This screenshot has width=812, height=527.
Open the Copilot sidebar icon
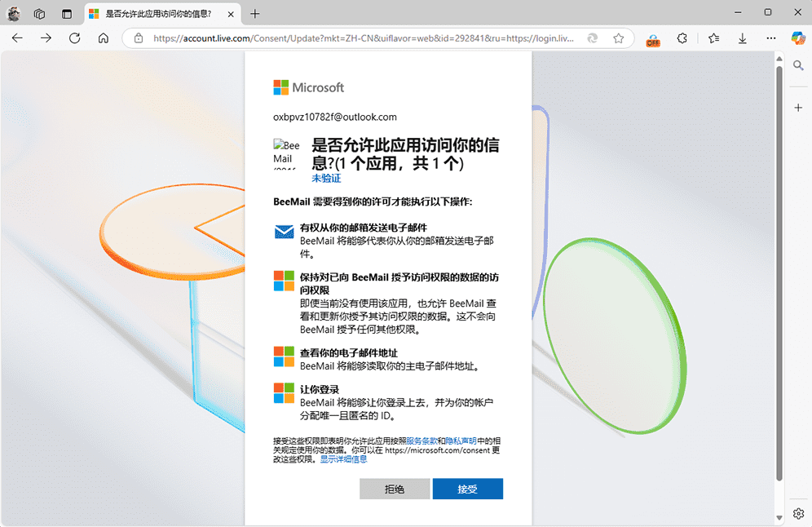click(x=798, y=38)
